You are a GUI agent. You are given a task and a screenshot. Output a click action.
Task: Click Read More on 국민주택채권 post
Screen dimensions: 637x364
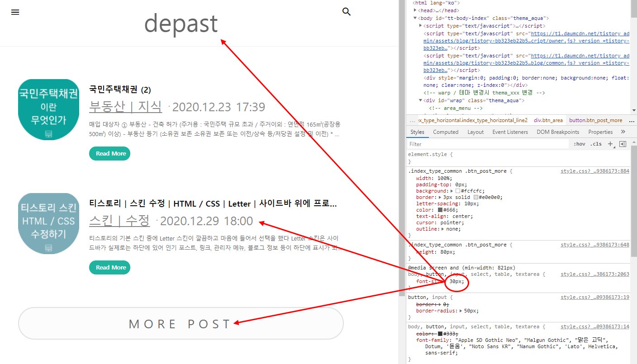pos(110,154)
